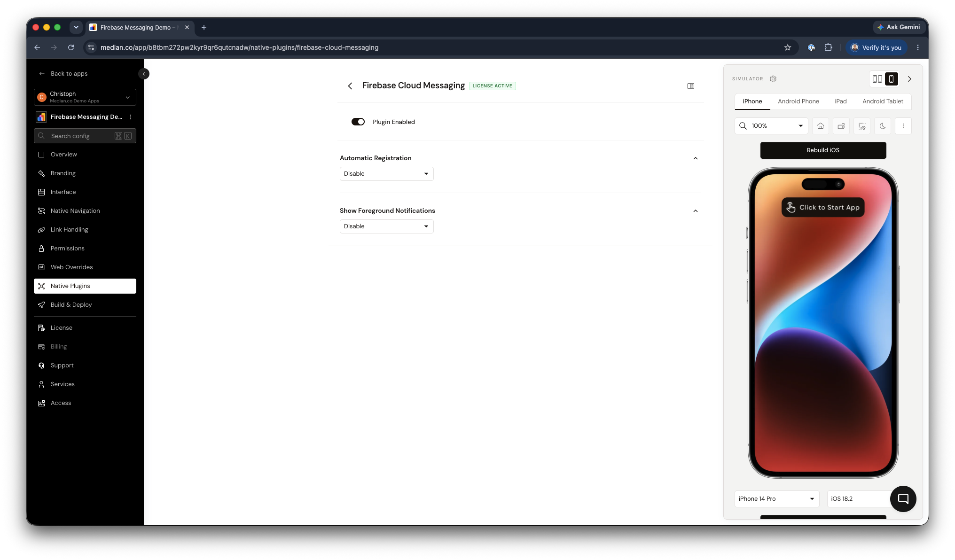Click the License Active badge
955x560 pixels.
pyautogui.click(x=492, y=86)
